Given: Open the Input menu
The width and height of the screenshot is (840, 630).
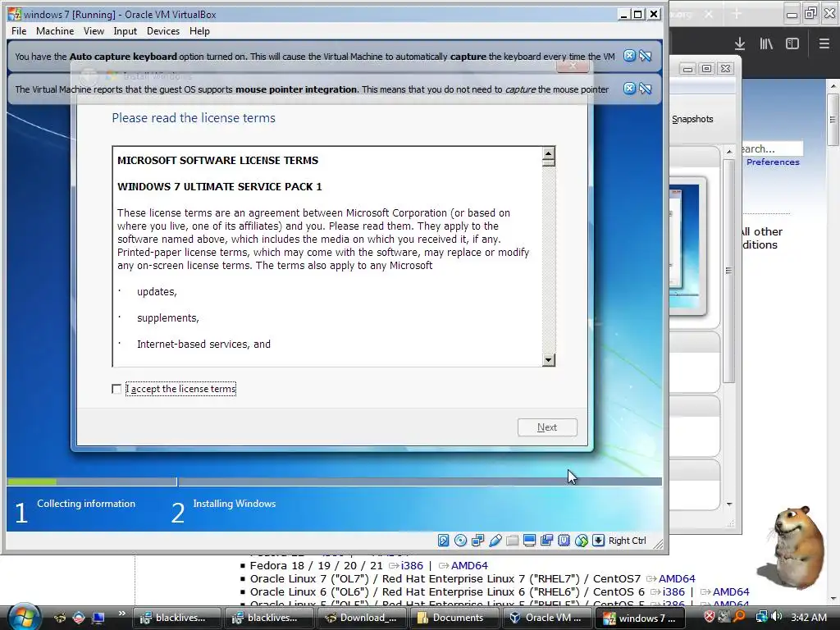Looking at the screenshot, I should tap(125, 31).
